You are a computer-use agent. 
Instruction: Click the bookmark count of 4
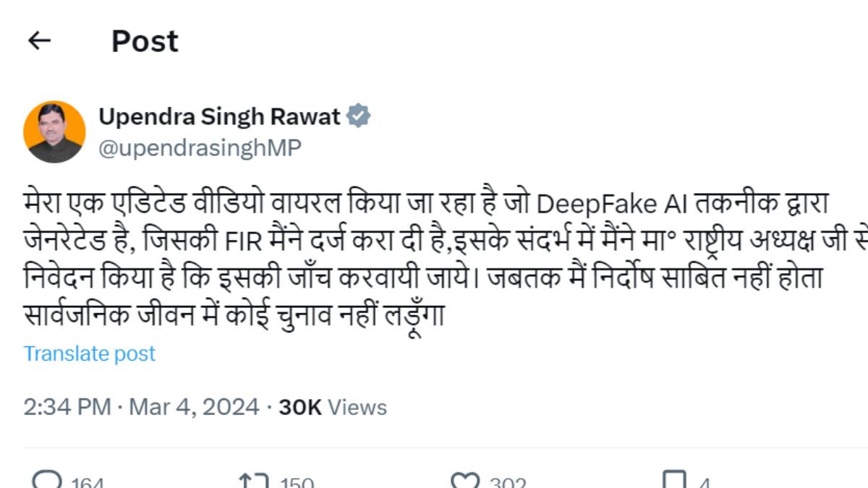click(705, 483)
